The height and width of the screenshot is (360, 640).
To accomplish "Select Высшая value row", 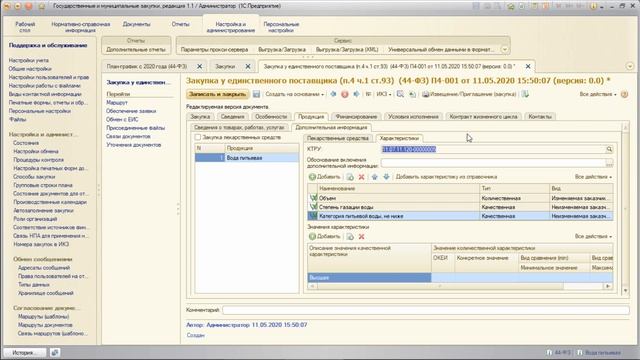I will (460, 278).
